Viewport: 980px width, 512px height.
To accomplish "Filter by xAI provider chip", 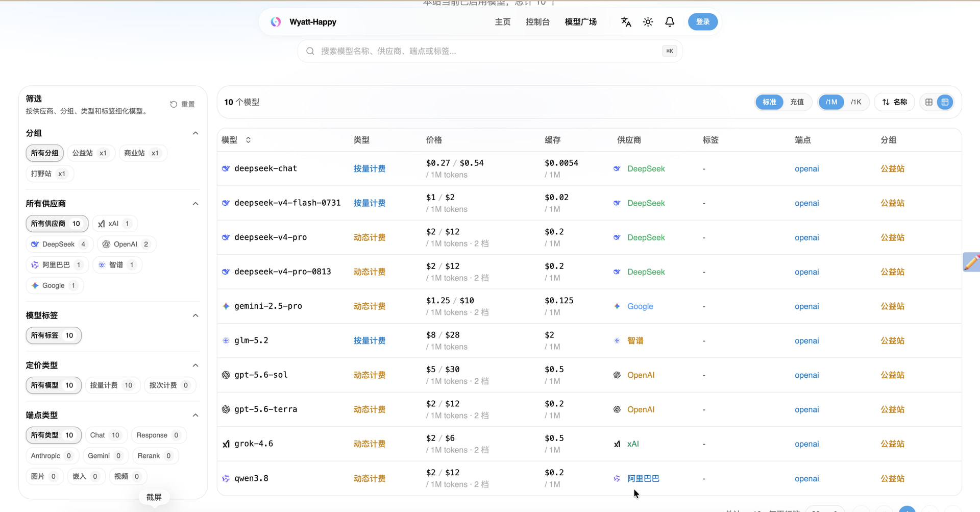I will point(114,224).
